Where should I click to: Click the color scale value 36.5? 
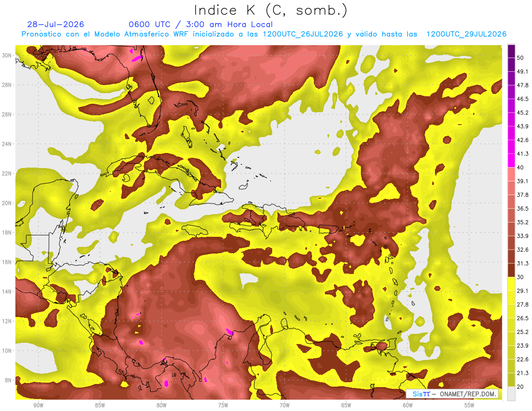522,208
